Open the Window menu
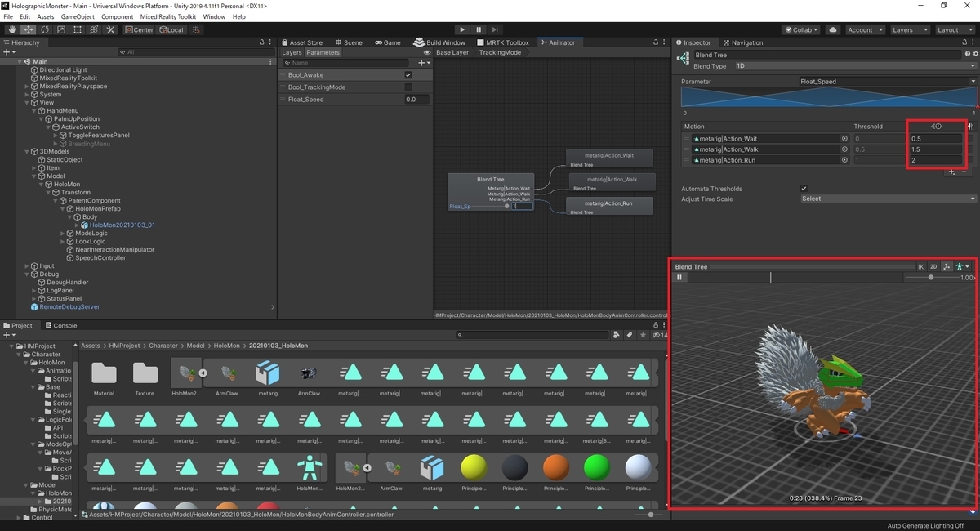 click(214, 16)
